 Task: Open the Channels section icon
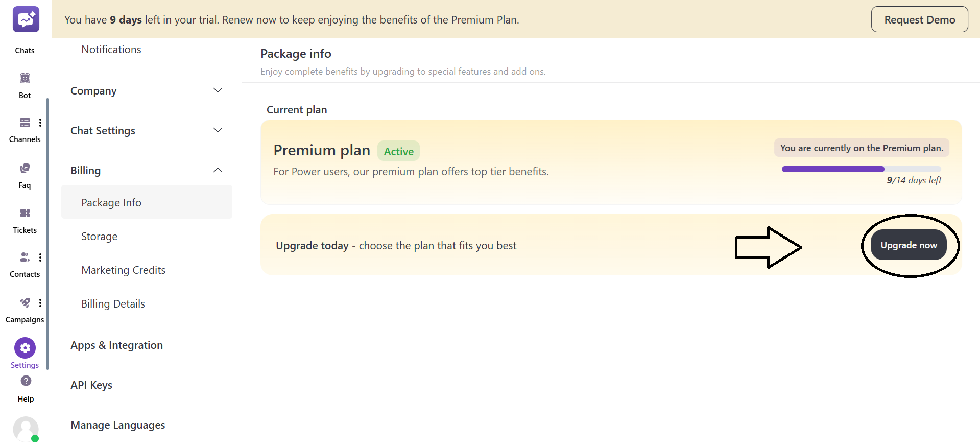[25, 122]
